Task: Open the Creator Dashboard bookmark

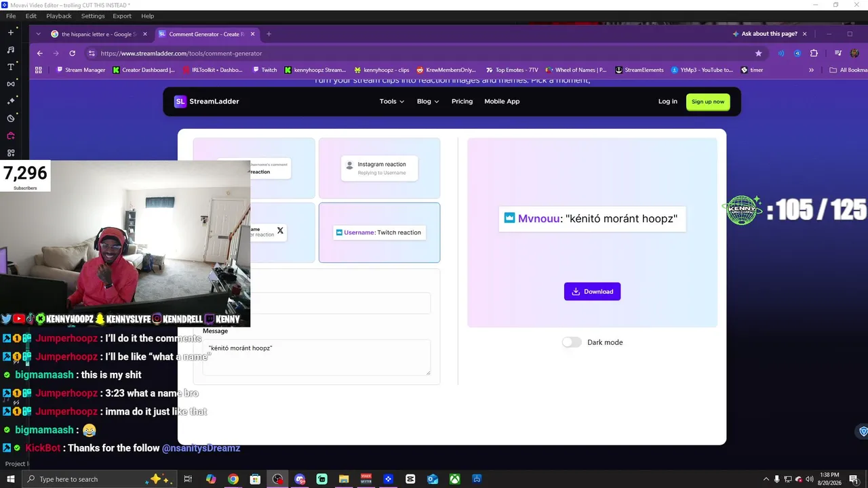Action: 144,70
